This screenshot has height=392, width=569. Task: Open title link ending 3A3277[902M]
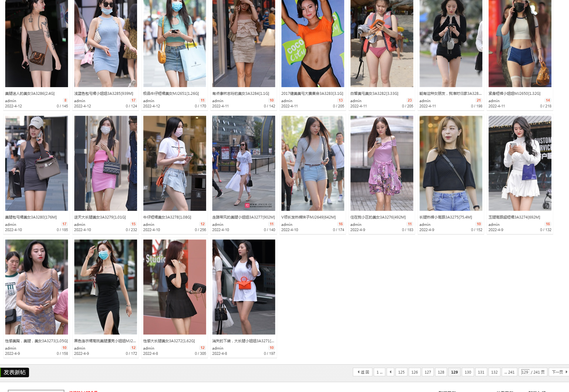click(x=243, y=217)
